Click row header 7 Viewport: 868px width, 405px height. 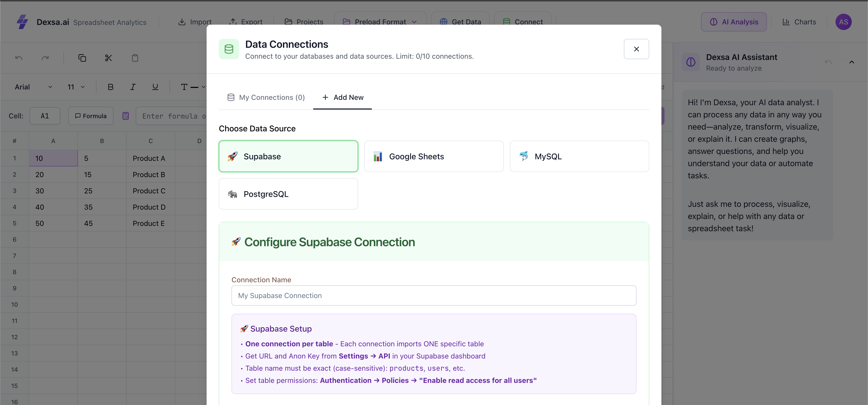point(14,256)
